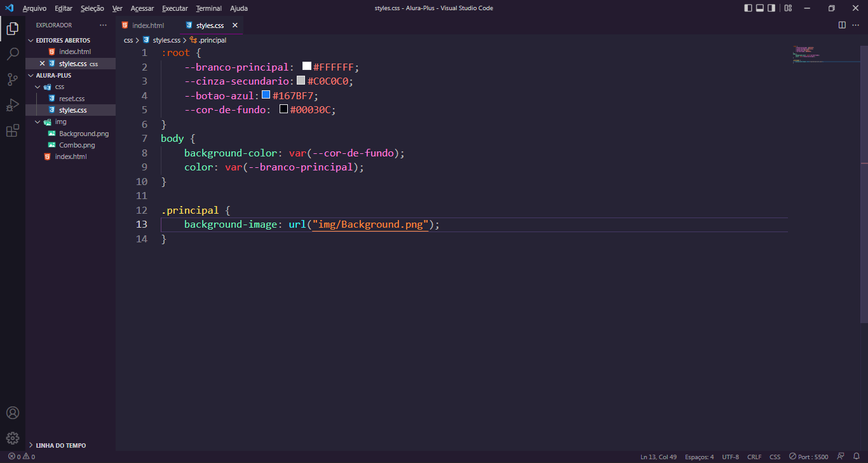The image size is (868, 463).
Task: Open the Accounts icon in activity bar
Action: tap(13, 413)
